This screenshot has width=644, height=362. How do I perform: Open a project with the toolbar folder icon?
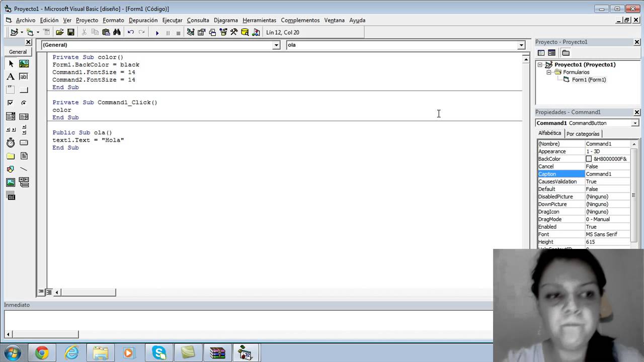click(59, 32)
